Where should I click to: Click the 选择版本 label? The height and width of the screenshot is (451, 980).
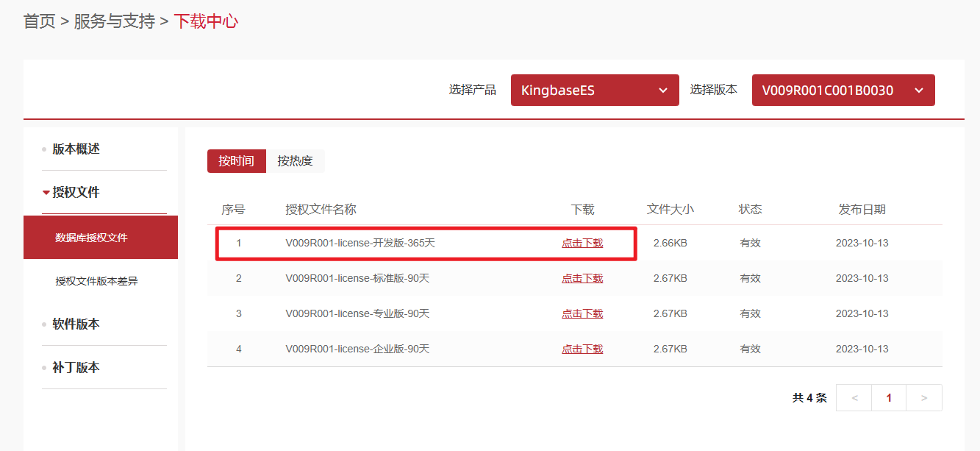713,90
